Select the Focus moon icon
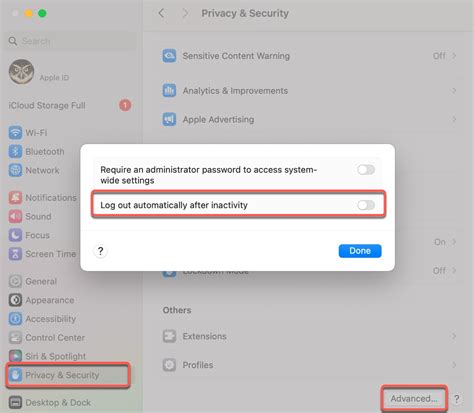 [x=15, y=235]
